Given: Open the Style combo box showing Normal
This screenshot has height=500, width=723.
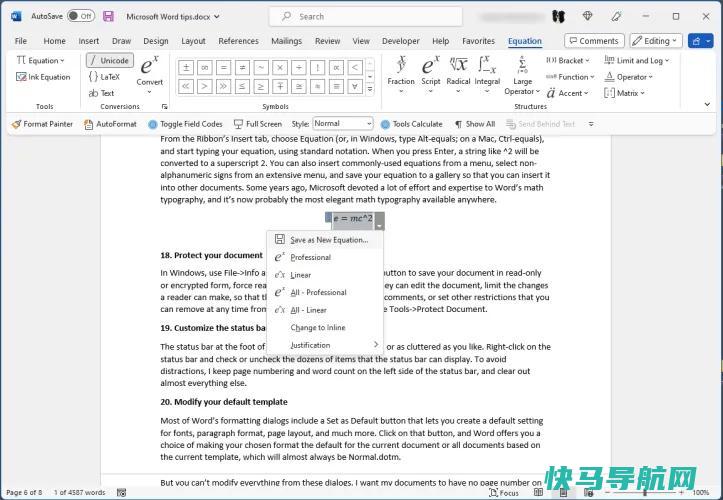Looking at the screenshot, I should pyautogui.click(x=343, y=124).
